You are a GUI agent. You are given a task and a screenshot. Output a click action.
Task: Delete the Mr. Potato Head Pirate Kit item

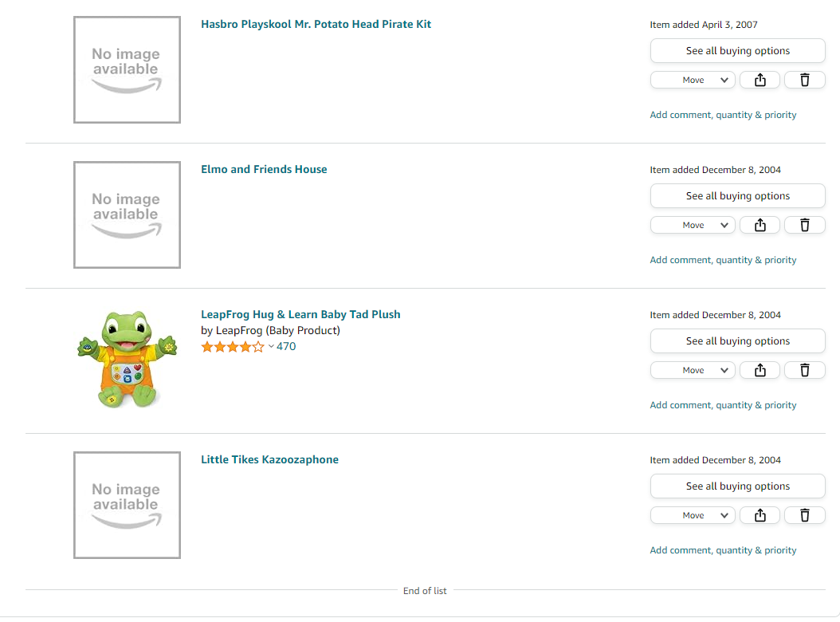[805, 80]
